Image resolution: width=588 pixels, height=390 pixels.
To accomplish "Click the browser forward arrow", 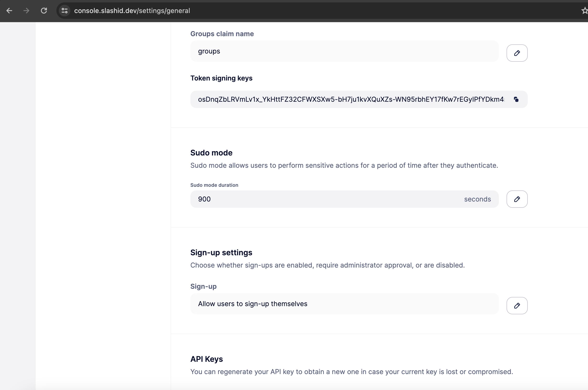I will coord(26,11).
